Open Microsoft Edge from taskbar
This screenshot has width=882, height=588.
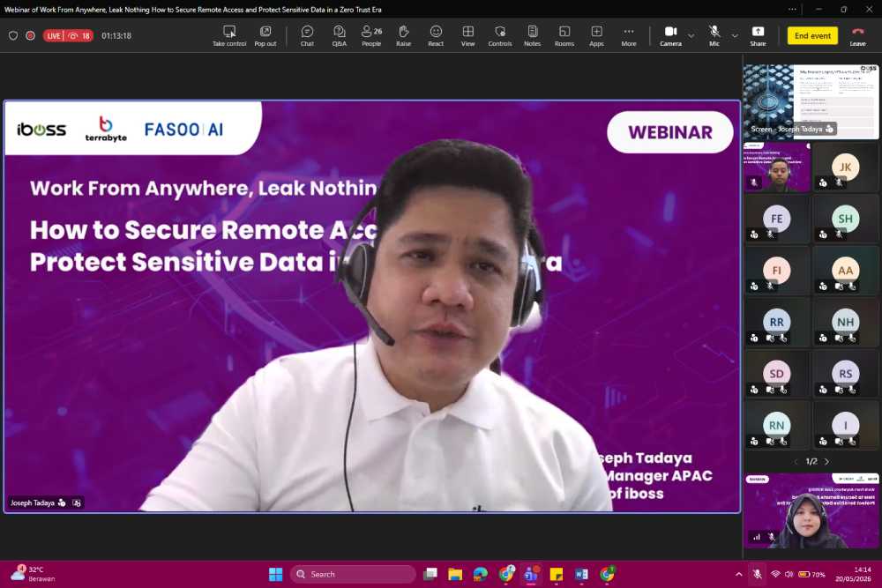click(x=481, y=574)
